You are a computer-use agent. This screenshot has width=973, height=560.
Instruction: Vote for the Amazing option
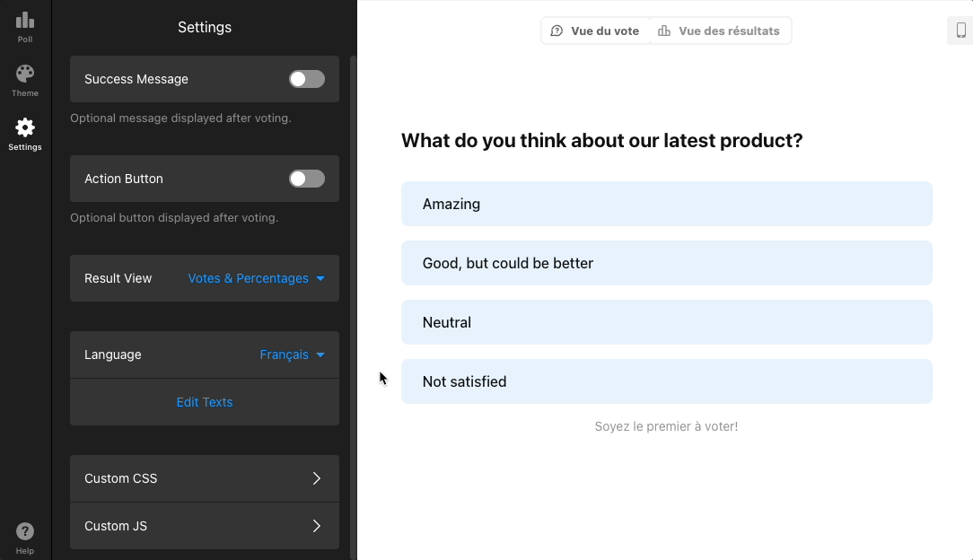coord(666,204)
